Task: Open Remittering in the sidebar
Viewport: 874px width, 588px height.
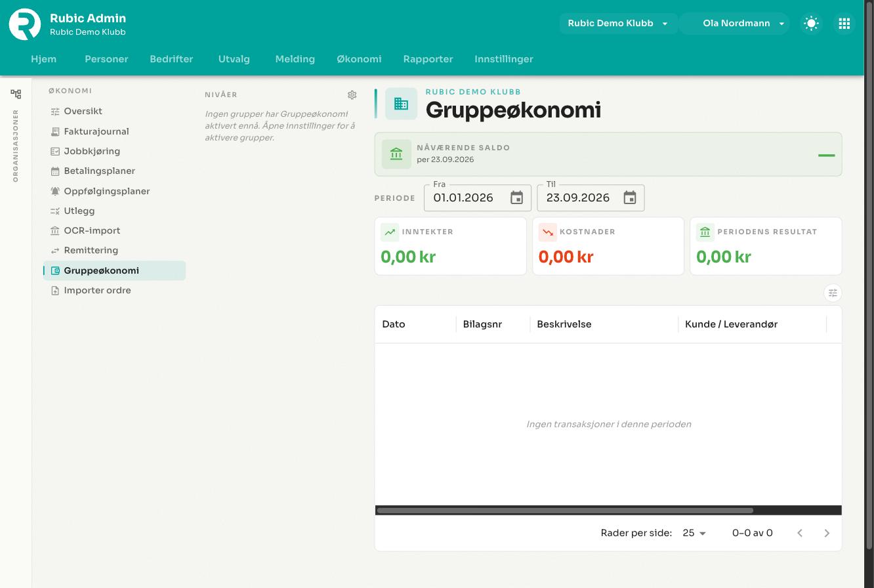Action: (115, 250)
